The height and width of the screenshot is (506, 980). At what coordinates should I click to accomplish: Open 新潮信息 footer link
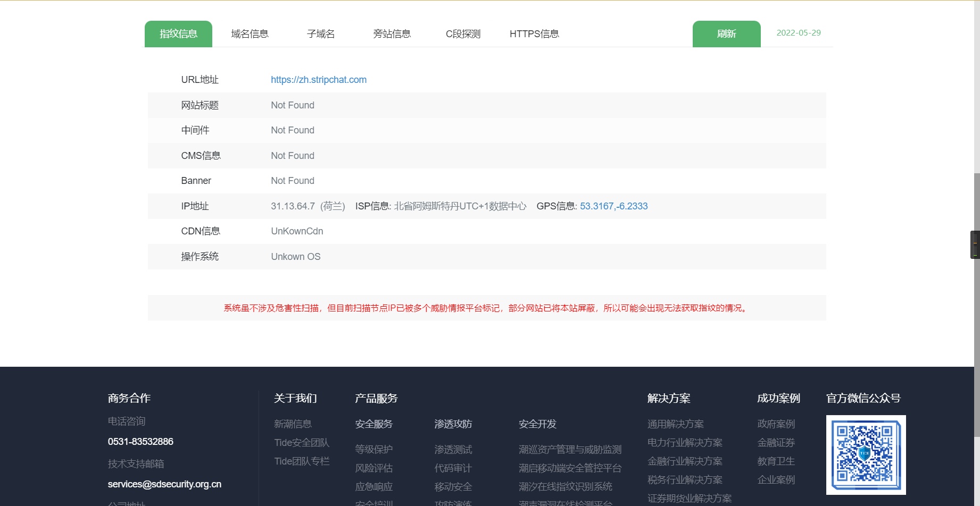pos(293,424)
